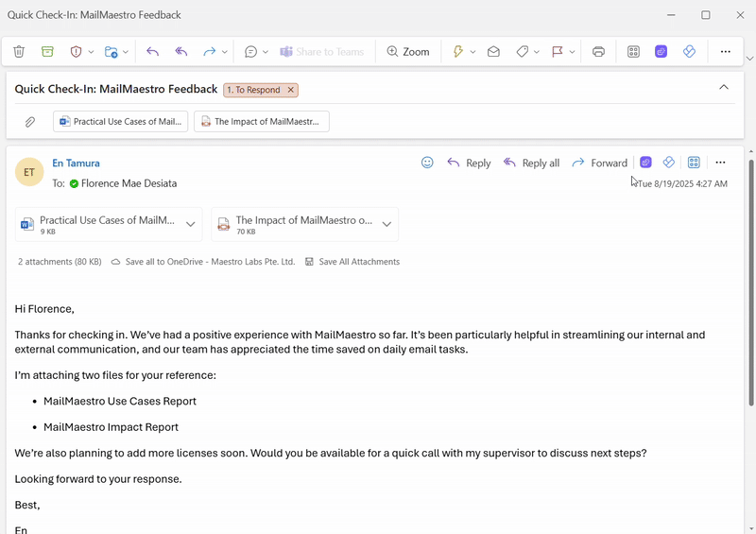Print the email using the printer icon

(598, 52)
